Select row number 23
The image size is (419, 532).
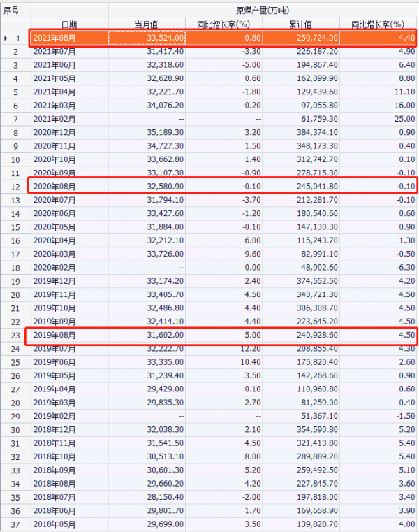(x=15, y=335)
